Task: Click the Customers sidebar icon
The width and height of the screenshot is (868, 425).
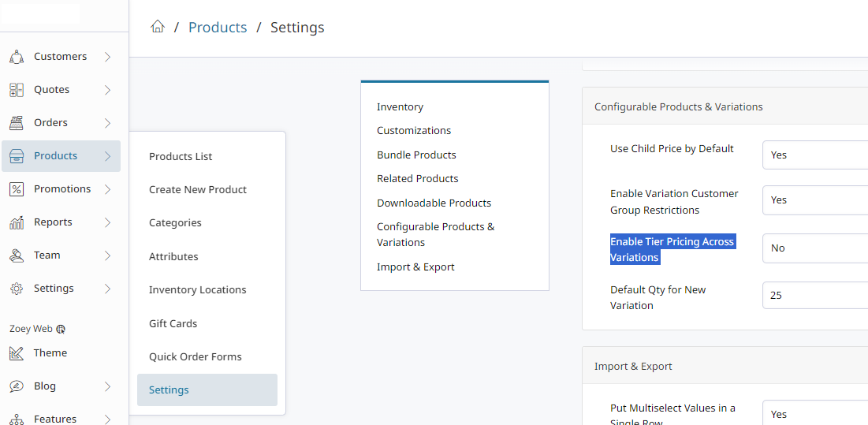Action: point(17,57)
